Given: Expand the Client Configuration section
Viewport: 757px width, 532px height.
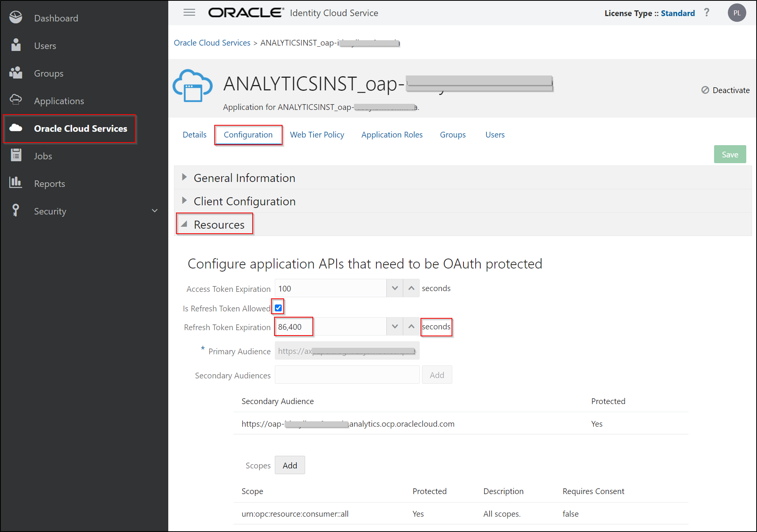Looking at the screenshot, I should pos(184,201).
